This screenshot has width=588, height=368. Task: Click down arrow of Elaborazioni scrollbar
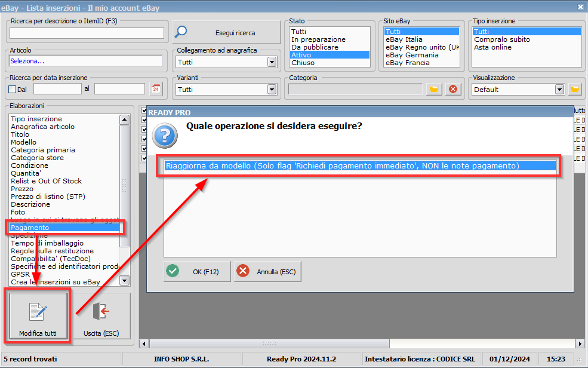click(125, 280)
